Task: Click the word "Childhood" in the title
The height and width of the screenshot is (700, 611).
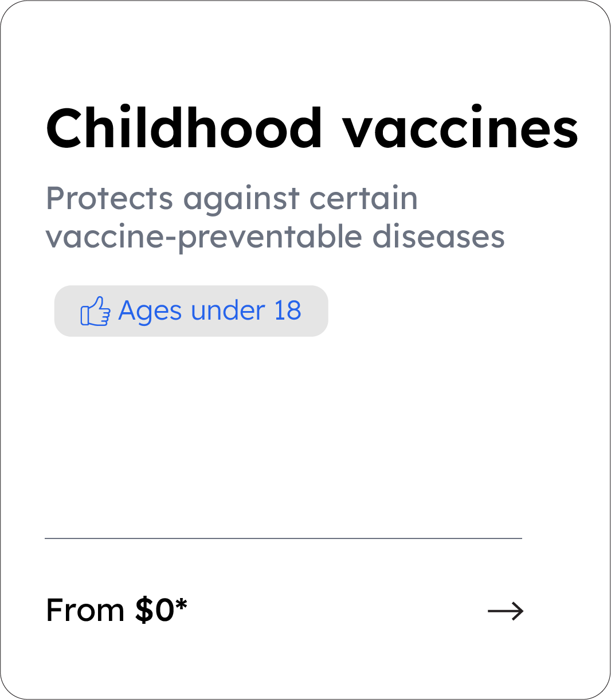Action: tap(184, 128)
